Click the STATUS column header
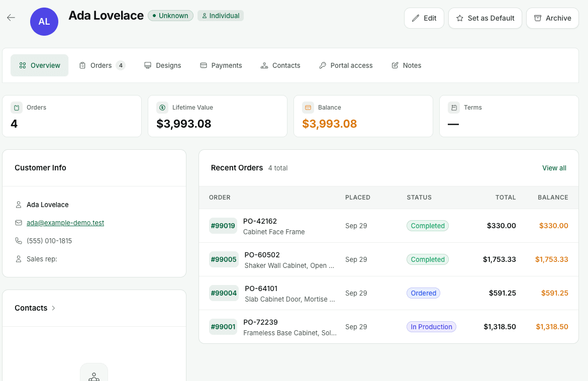The width and height of the screenshot is (588, 381). pyautogui.click(x=419, y=197)
